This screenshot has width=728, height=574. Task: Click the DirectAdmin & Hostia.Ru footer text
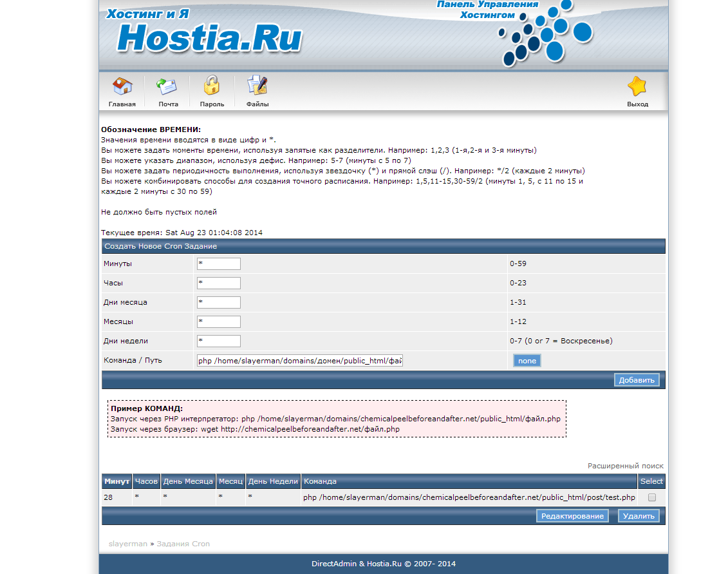[384, 564]
